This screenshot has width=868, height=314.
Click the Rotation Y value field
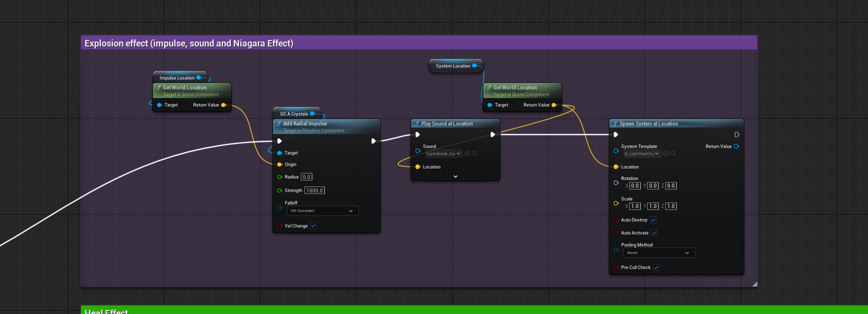click(x=653, y=185)
